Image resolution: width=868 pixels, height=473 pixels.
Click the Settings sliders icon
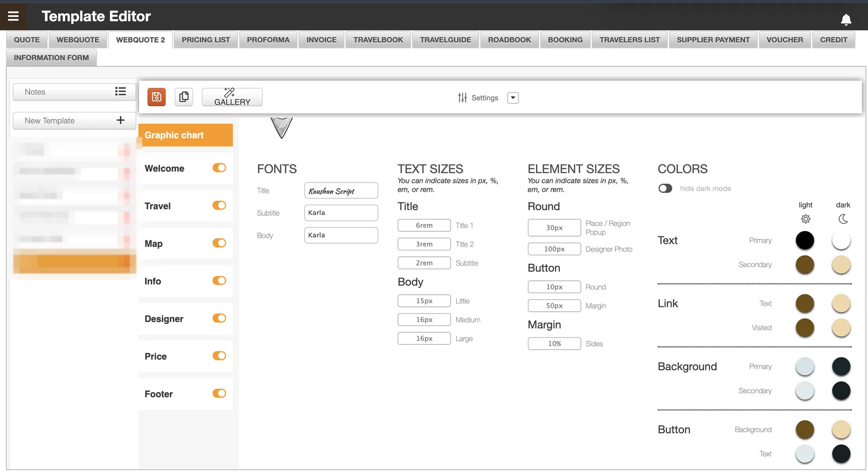462,98
